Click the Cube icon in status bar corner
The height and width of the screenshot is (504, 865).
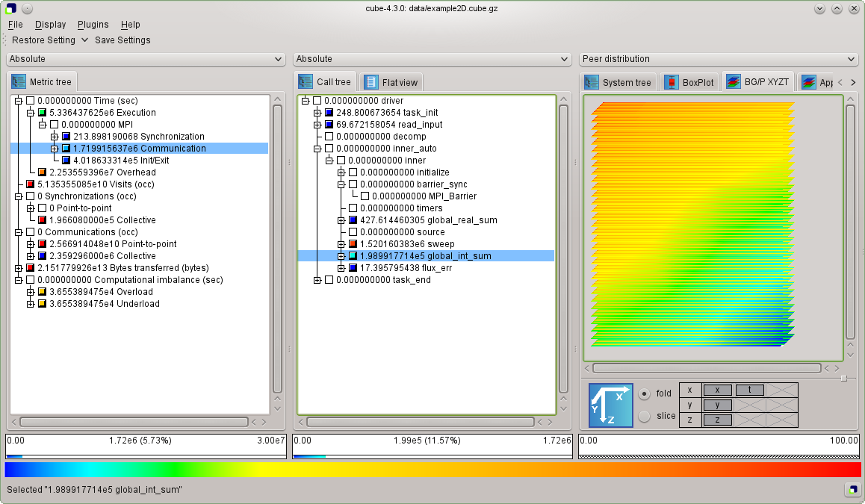853,489
